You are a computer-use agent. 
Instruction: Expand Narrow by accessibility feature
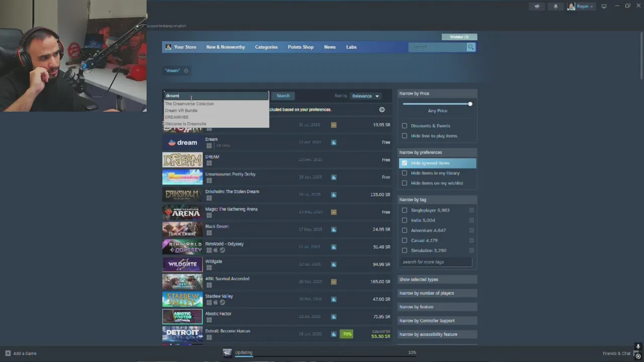437,334
